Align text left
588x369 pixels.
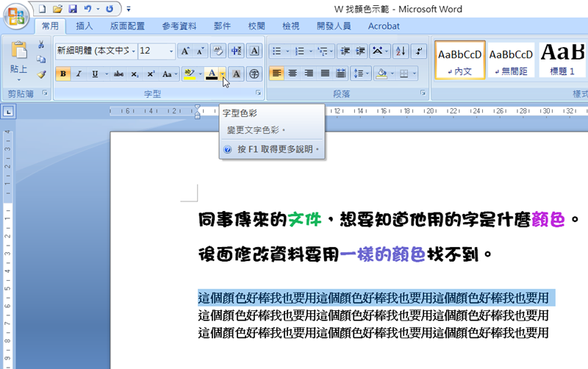point(277,74)
